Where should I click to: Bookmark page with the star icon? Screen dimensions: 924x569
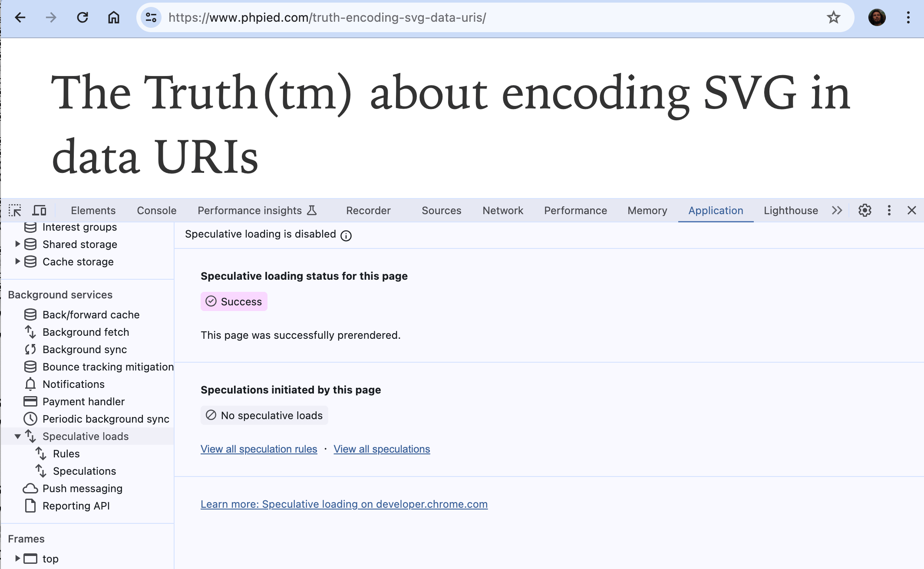tap(833, 18)
